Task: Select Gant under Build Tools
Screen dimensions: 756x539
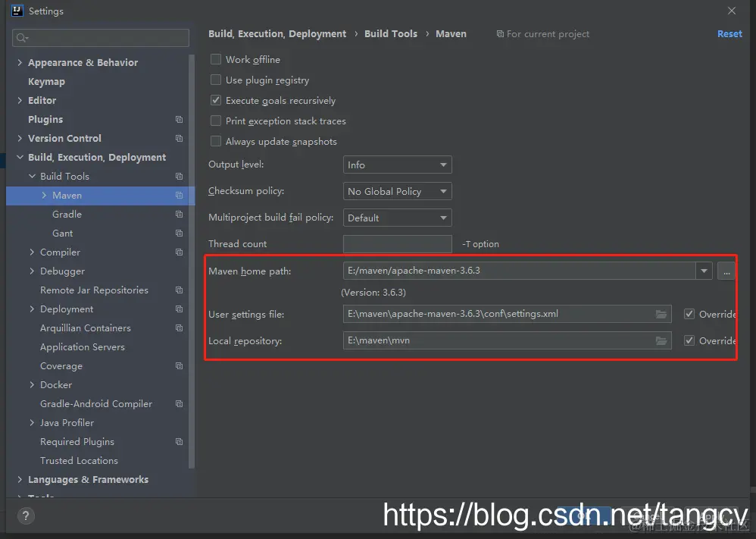Action: (x=63, y=233)
